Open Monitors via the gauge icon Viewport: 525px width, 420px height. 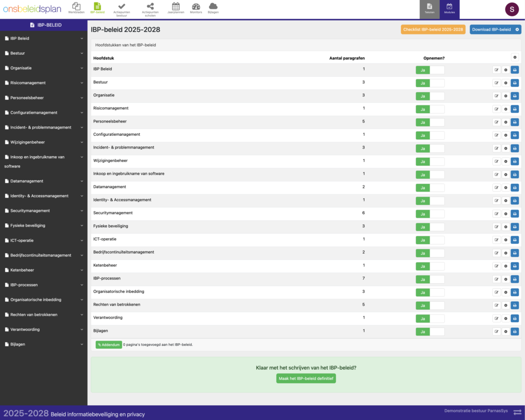point(196,7)
